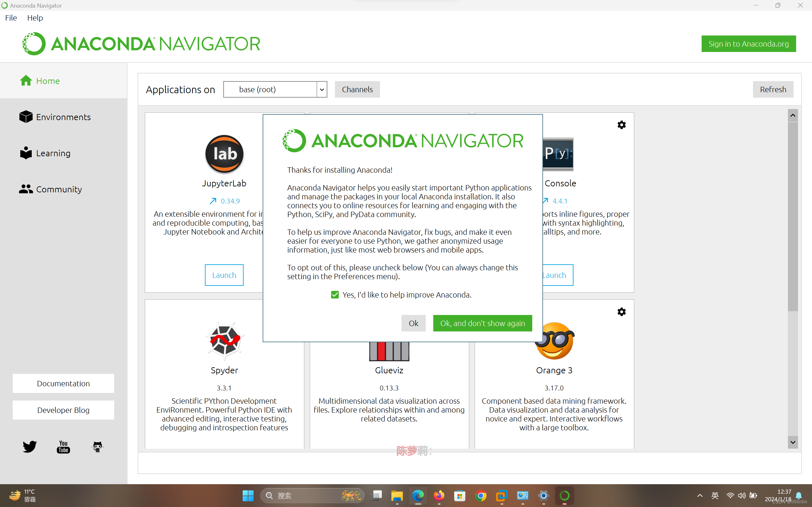The image size is (812, 507).
Task: Click the YouTube icon
Action: (63, 447)
